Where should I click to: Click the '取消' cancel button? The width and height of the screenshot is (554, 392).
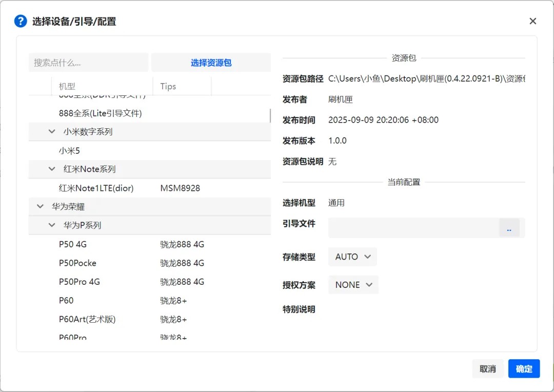click(x=488, y=369)
